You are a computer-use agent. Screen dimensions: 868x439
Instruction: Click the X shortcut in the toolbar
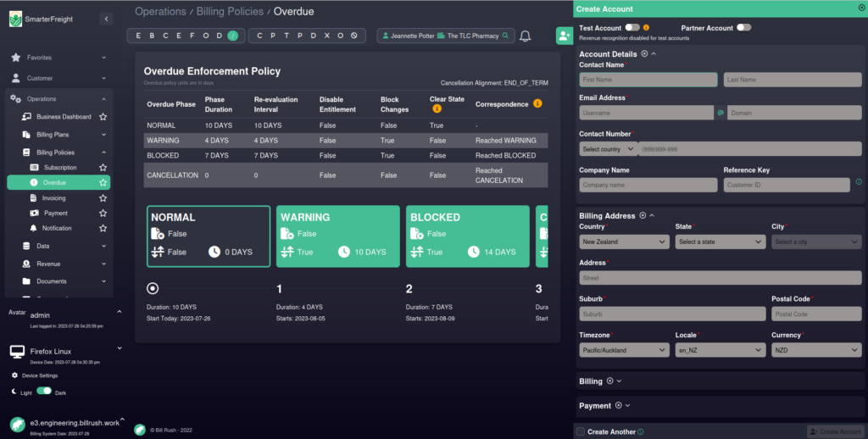[x=327, y=36]
